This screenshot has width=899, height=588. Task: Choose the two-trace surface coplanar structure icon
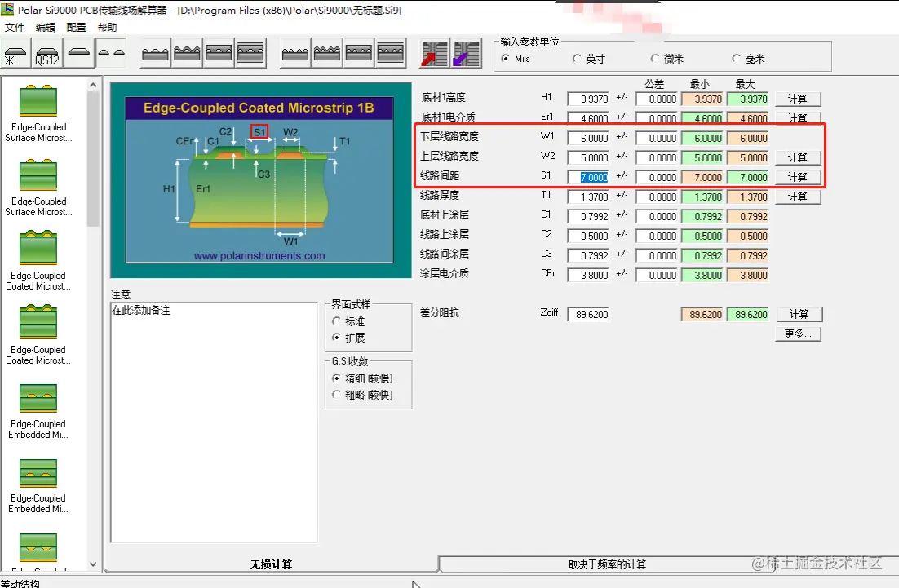coord(155,54)
